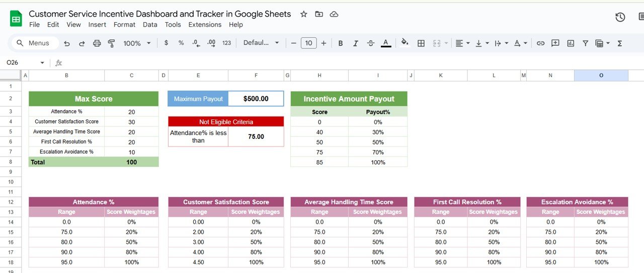This screenshot has width=644, height=273.
Task: Select the $500.00 Maximum Payout cell
Action: 256,99
